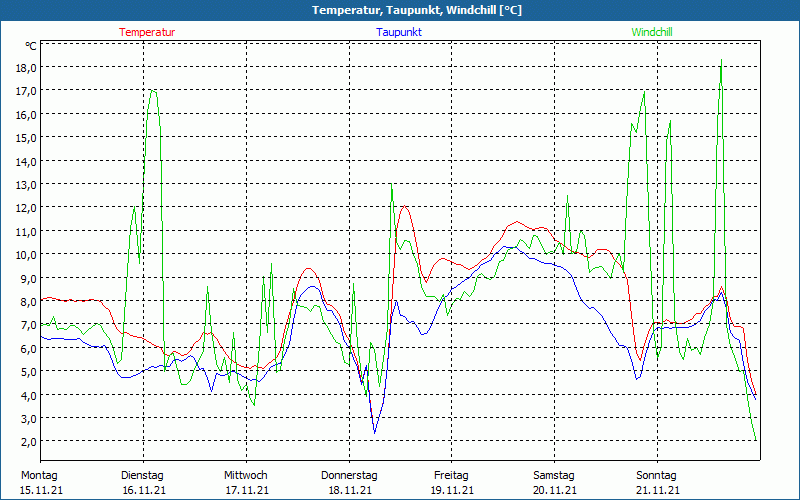
Task: Click the chart title Temperatur, Taupunkt, Windchill
Action: [x=401, y=10]
